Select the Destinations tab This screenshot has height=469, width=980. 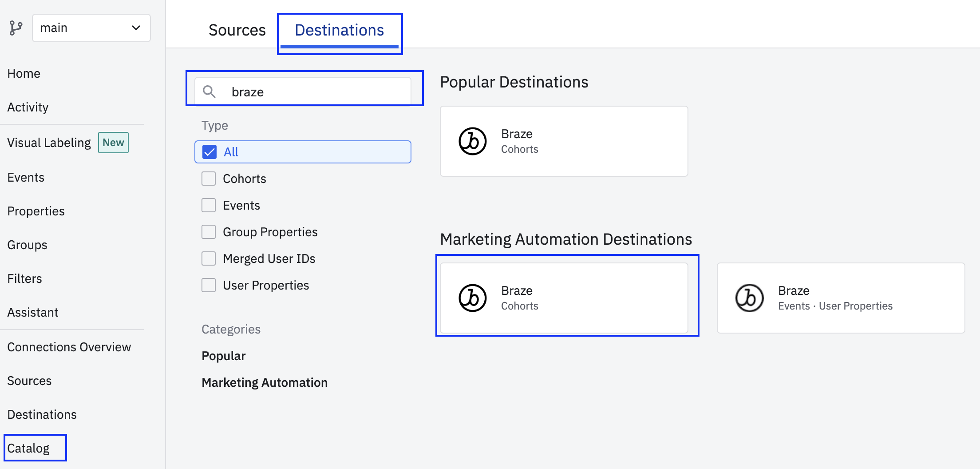340,30
